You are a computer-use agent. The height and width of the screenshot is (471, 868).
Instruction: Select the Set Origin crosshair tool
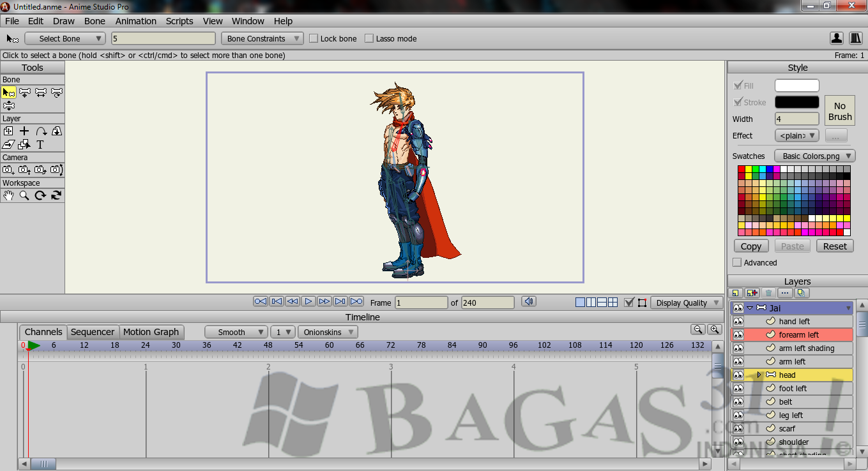[25, 131]
